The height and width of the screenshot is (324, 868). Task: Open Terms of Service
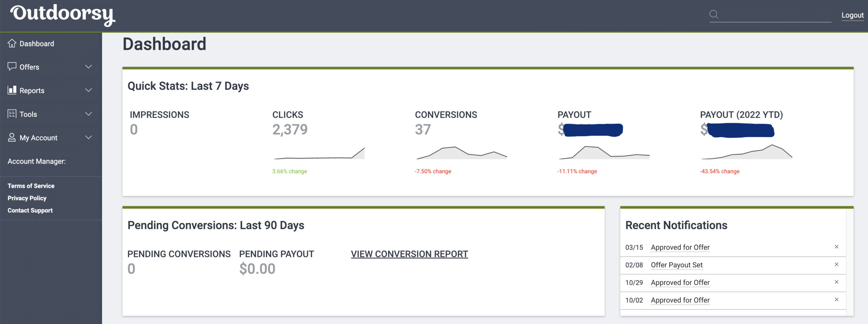click(x=31, y=186)
